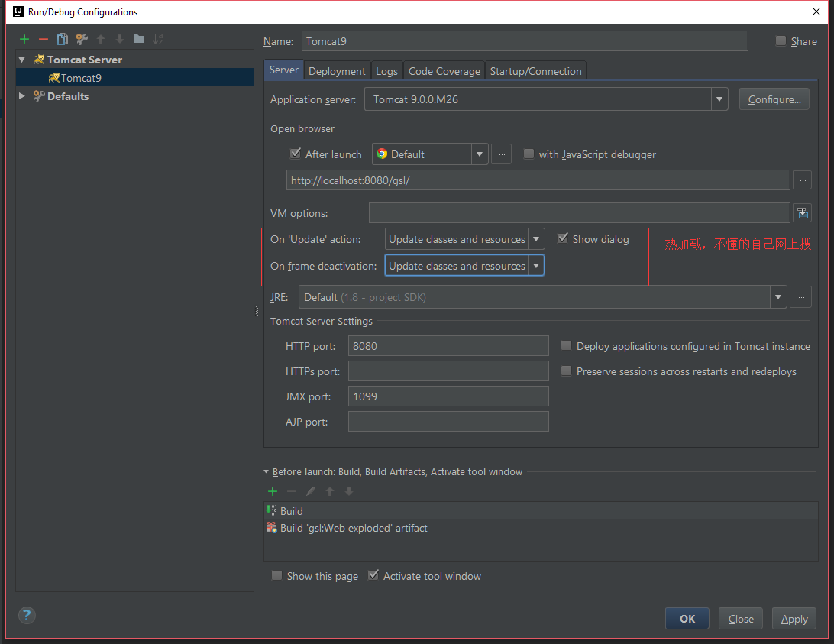Click the Apply button

tap(794, 619)
